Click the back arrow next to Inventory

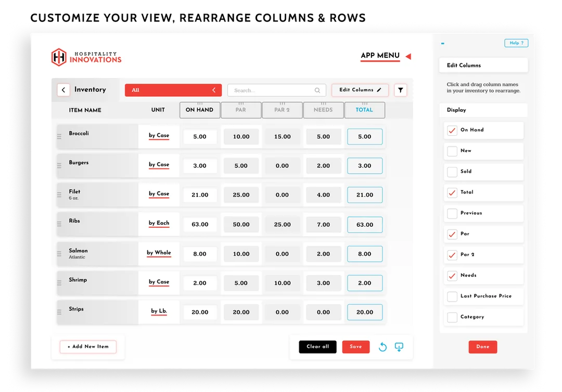pyautogui.click(x=63, y=90)
